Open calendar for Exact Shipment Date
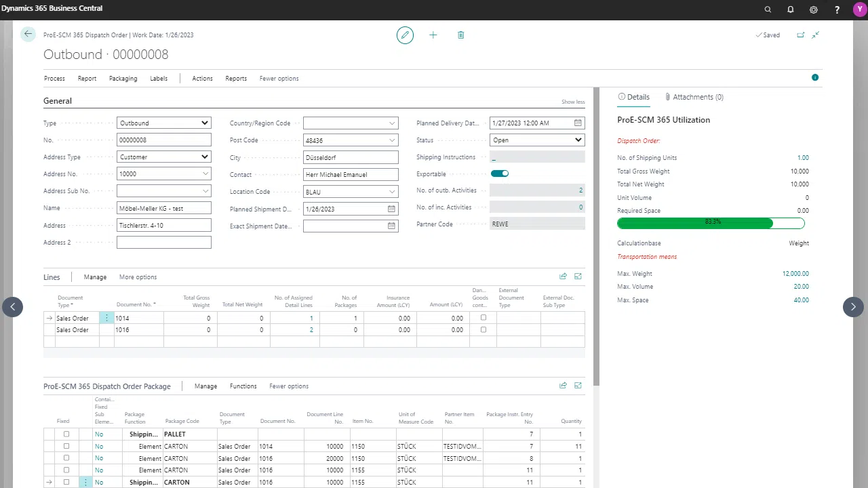The image size is (868, 488). coord(391,226)
